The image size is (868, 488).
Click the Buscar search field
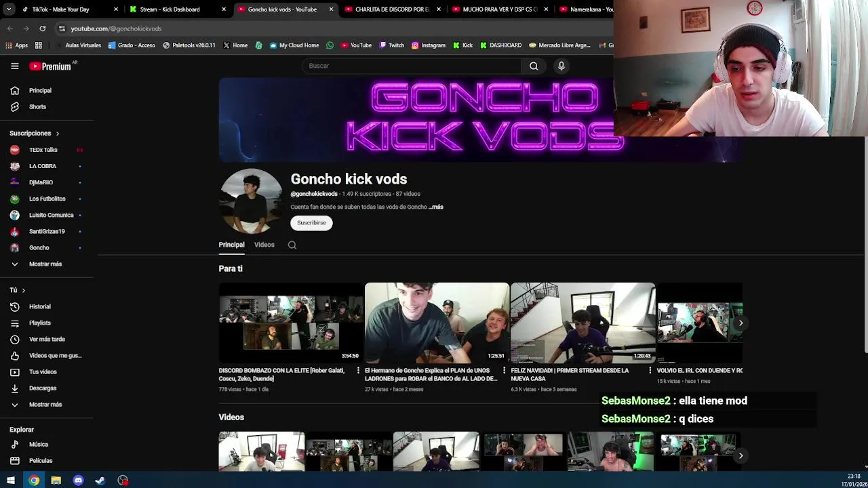(x=412, y=66)
